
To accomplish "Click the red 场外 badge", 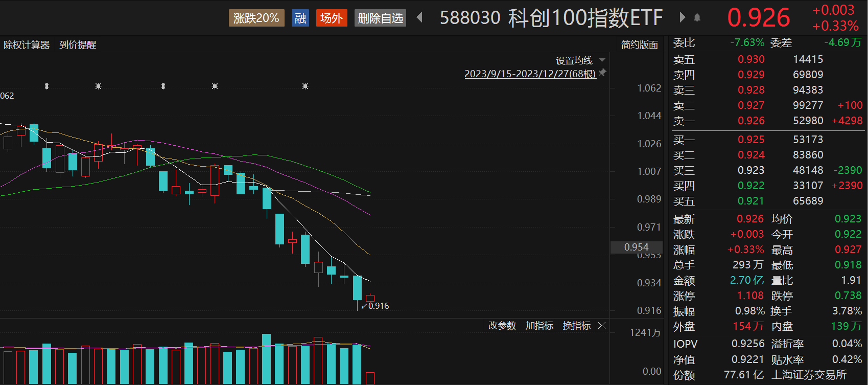I will pyautogui.click(x=331, y=18).
